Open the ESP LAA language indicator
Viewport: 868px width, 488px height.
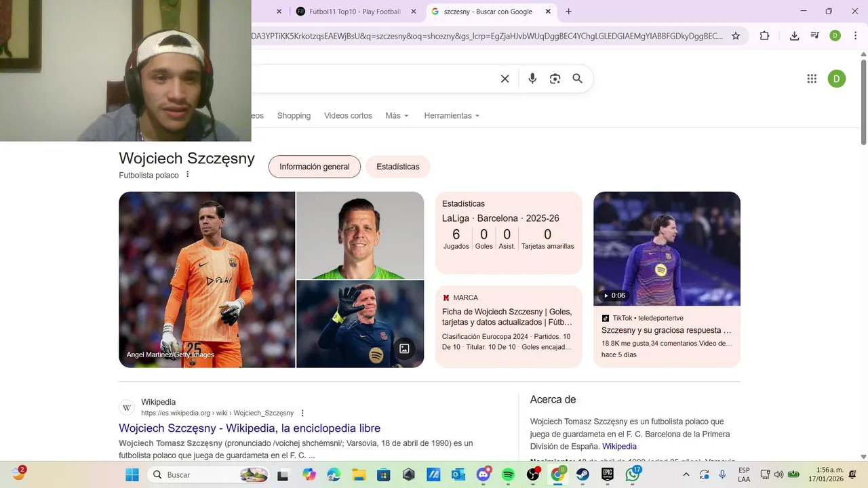click(x=744, y=474)
